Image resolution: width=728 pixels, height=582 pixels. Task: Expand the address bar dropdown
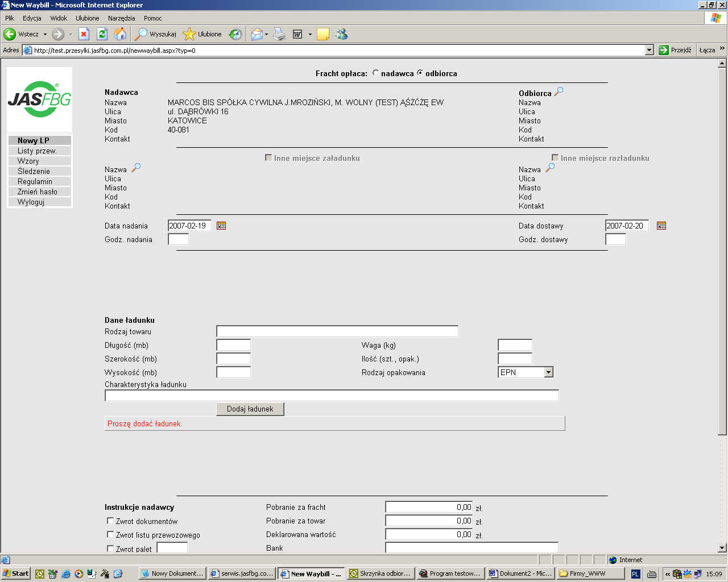[x=650, y=50]
